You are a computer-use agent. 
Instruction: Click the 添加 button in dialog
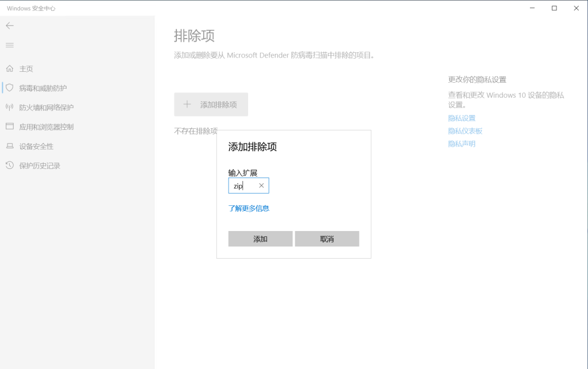260,239
